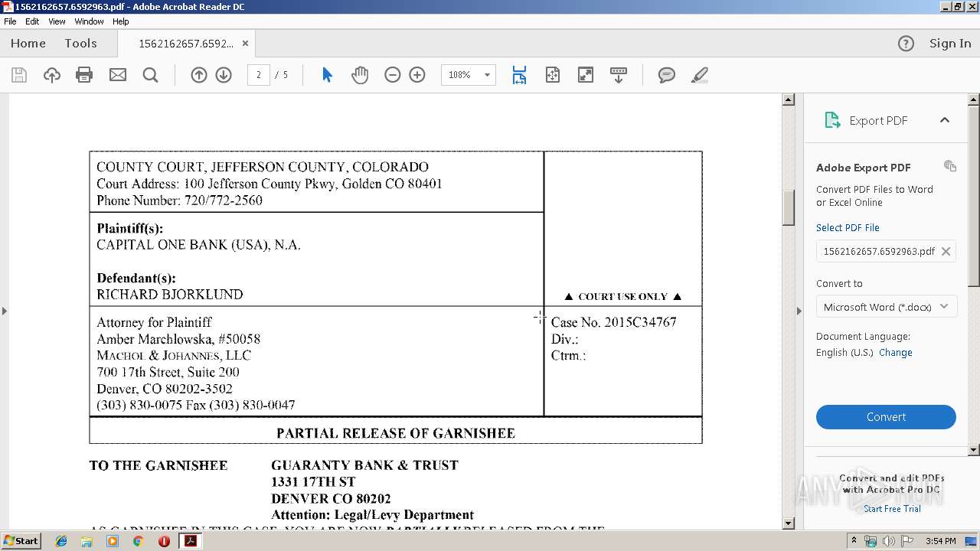Start Free Trial of Acrobat Pro
Screen dimensions: 980x551
892,509
